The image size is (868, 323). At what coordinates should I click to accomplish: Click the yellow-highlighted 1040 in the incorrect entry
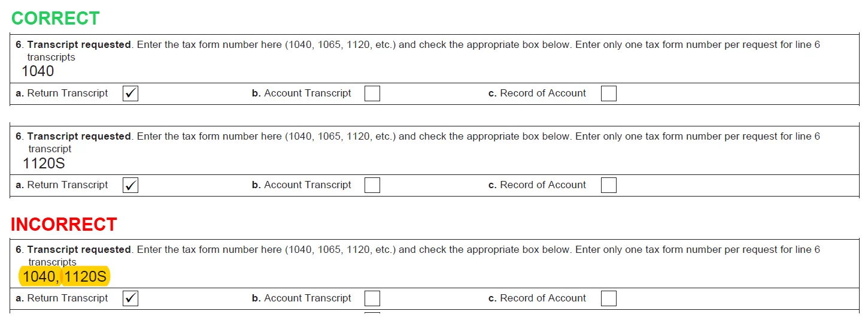point(40,276)
